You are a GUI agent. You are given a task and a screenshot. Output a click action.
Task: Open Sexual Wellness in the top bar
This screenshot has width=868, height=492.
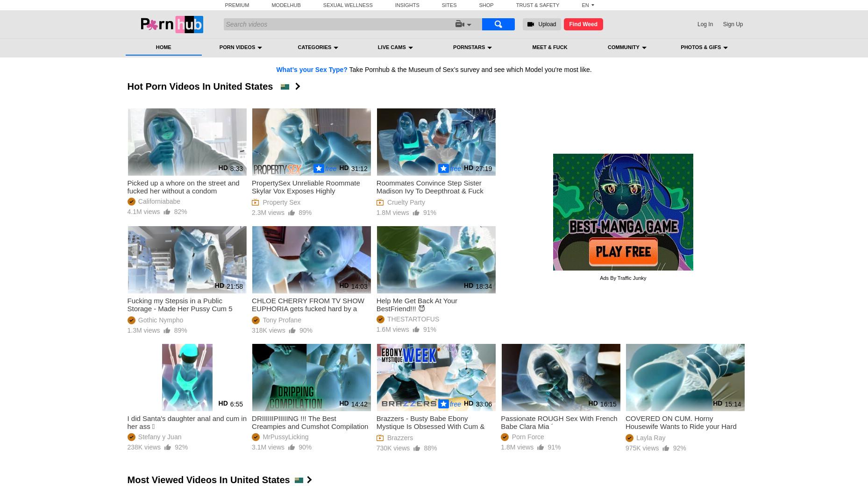(x=348, y=5)
